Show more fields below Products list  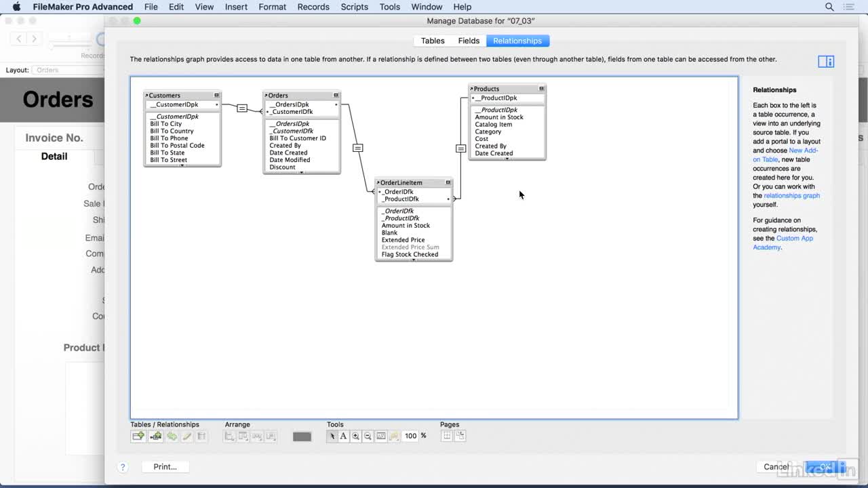point(507,158)
